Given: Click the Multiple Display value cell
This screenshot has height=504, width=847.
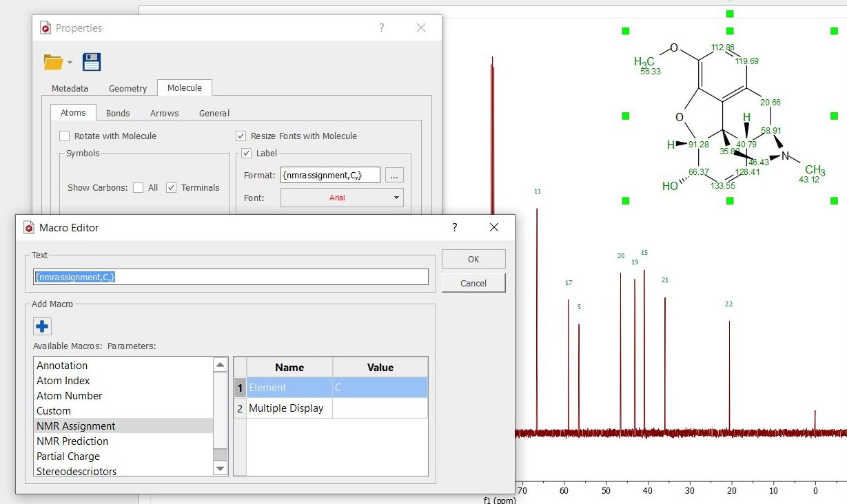Looking at the screenshot, I should (380, 408).
